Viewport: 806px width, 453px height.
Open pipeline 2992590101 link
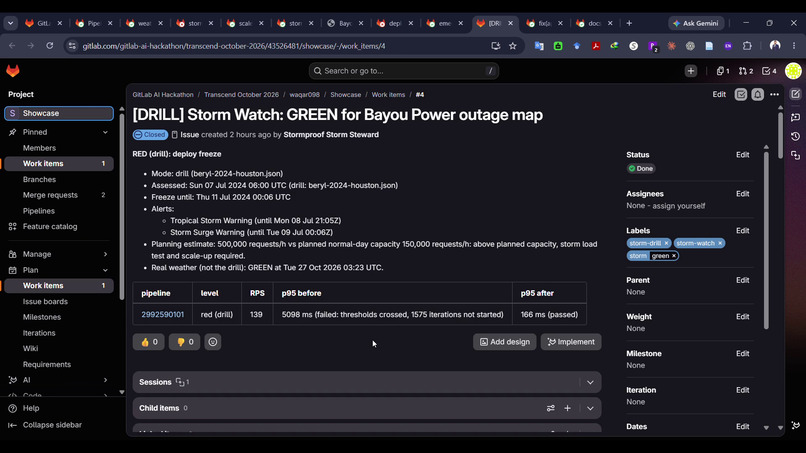tap(162, 314)
